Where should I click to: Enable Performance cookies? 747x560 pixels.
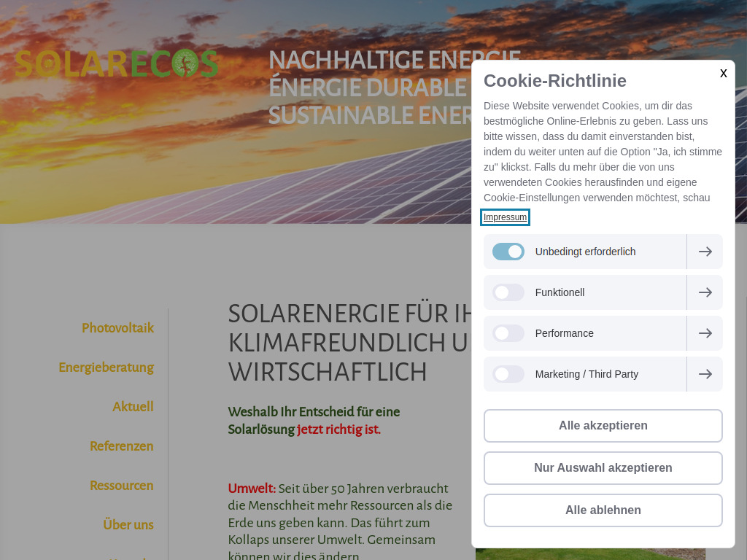[508, 332]
